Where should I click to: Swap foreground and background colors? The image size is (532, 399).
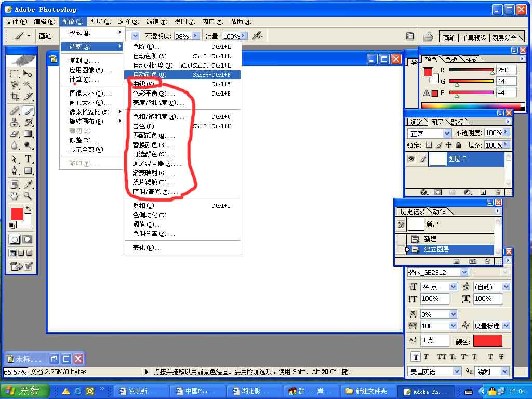click(x=29, y=209)
